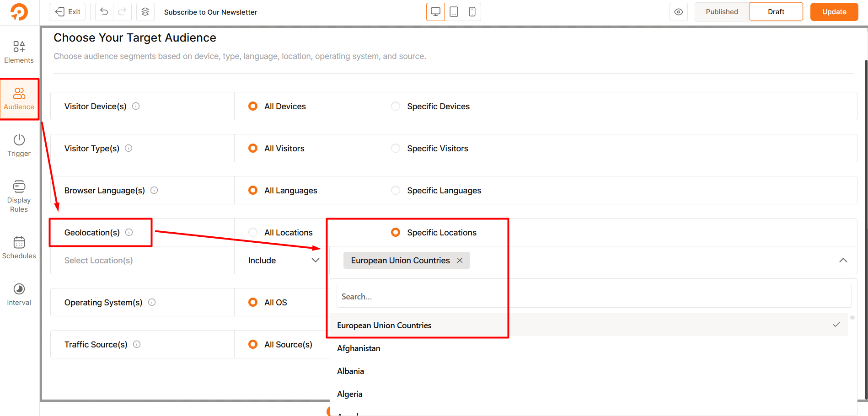868x416 pixels.
Task: Open the Display Rules sidebar panel
Action: pyautogui.click(x=19, y=197)
